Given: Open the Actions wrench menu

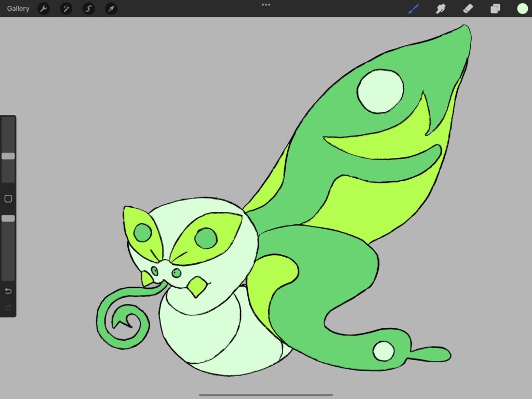Looking at the screenshot, I should pyautogui.click(x=44, y=8).
